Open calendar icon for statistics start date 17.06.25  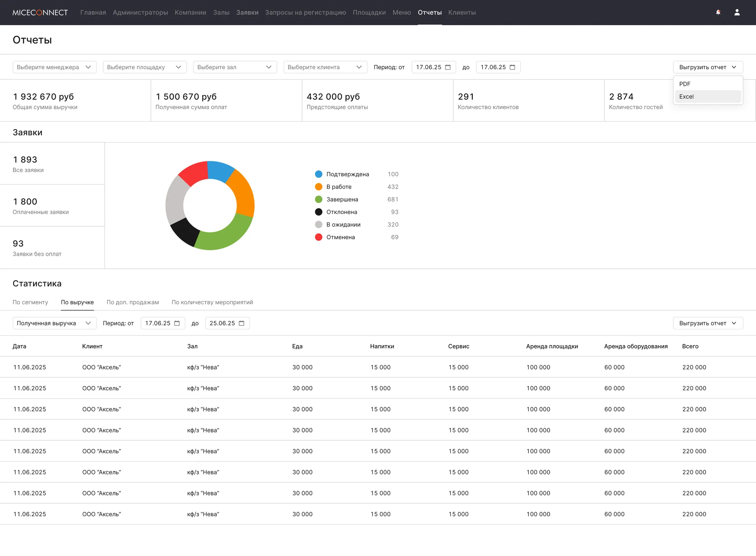click(x=177, y=323)
